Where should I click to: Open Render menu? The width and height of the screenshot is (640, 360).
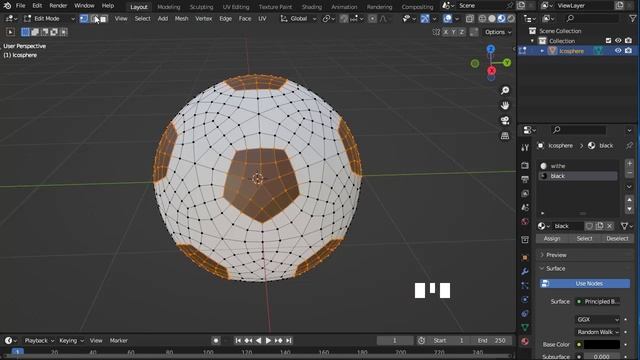point(58,6)
